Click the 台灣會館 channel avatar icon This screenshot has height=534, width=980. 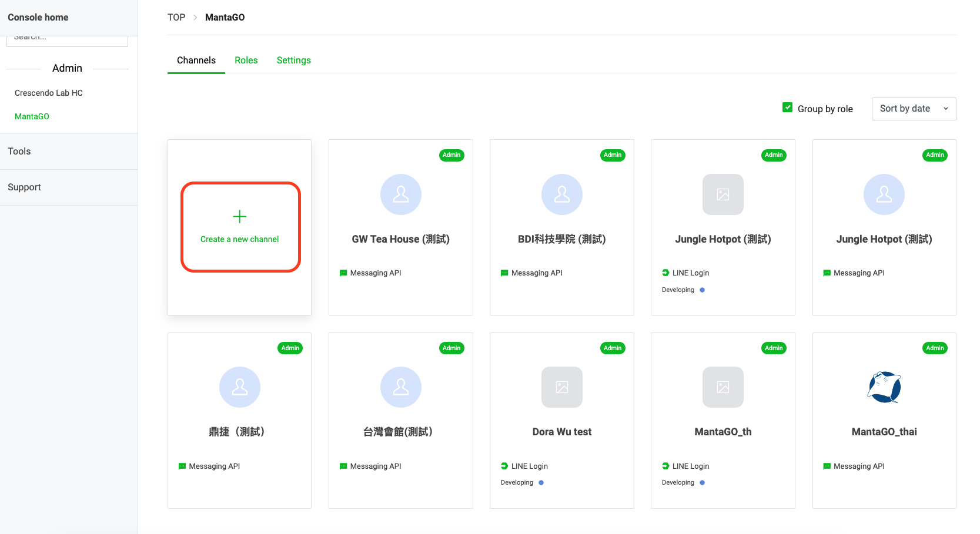click(x=400, y=387)
